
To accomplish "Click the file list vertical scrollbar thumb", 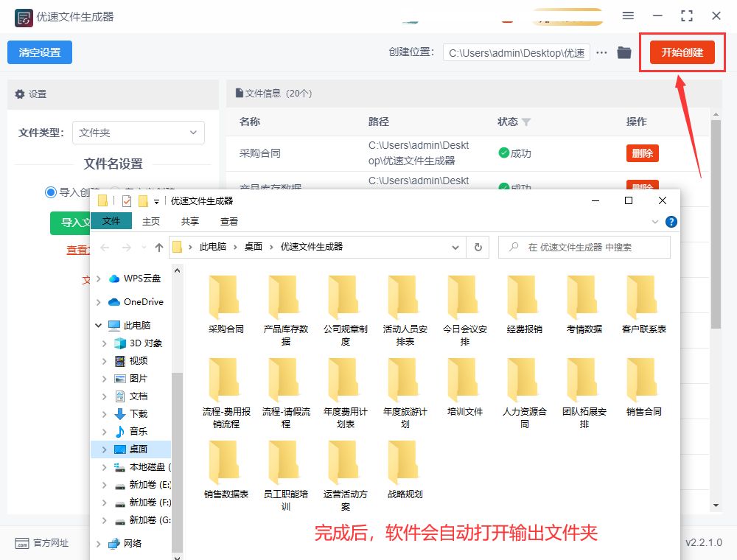I will pyautogui.click(x=716, y=225).
